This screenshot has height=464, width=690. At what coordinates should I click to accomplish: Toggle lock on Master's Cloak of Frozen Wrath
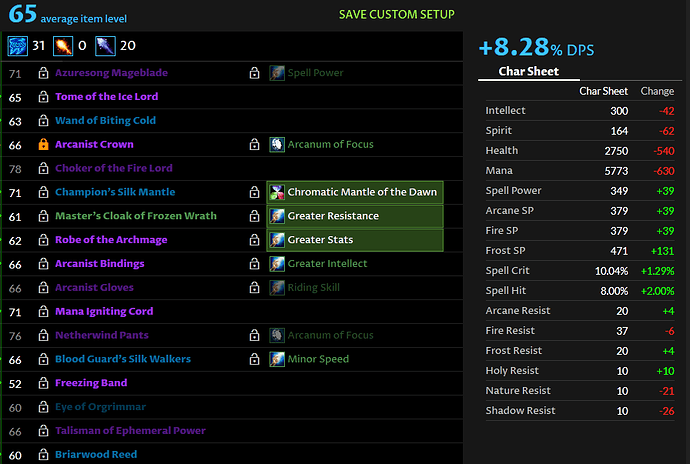[43, 216]
